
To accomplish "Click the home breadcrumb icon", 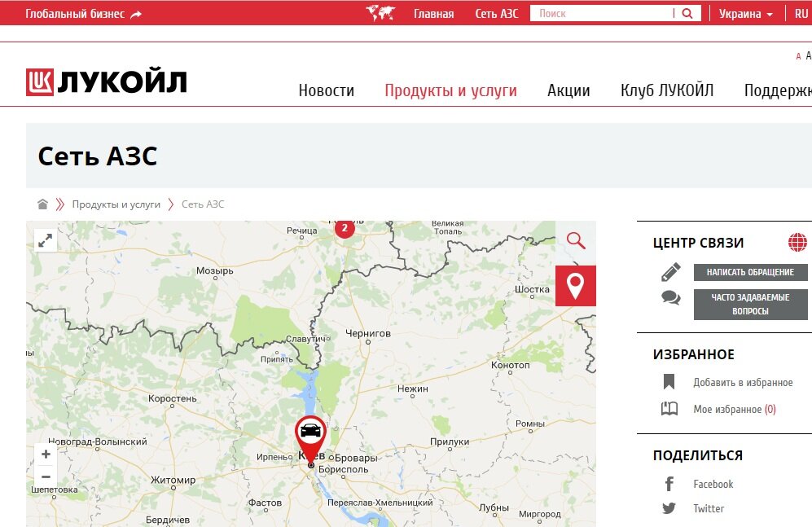I will [x=44, y=204].
